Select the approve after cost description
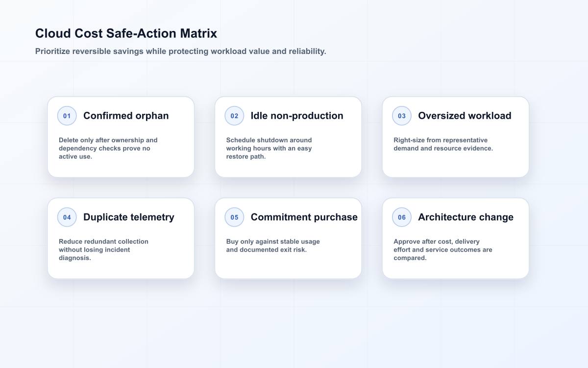588x368 pixels. [x=443, y=250]
